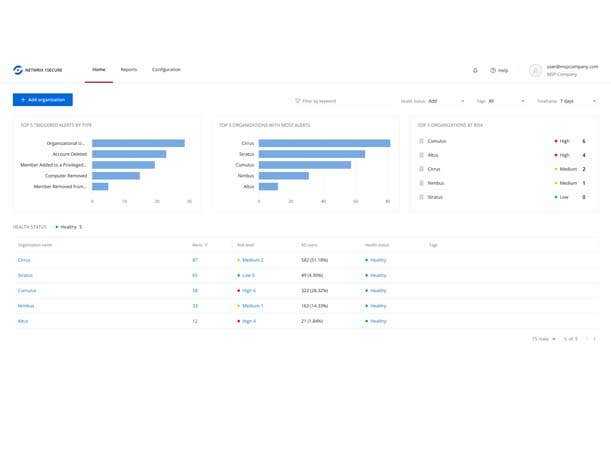The height and width of the screenshot is (458, 611).
Task: Click the Organizational bar in alerts chart
Action: (x=138, y=143)
